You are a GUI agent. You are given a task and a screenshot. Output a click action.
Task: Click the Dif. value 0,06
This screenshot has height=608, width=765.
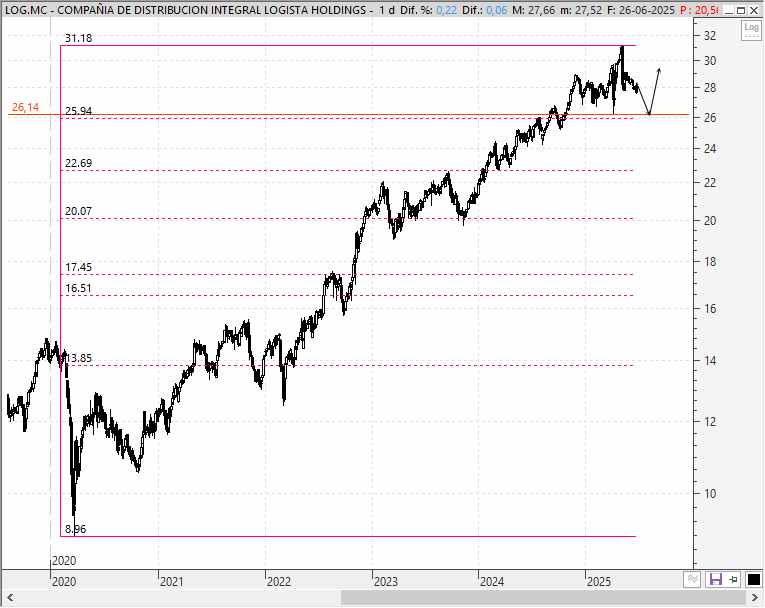(497, 10)
